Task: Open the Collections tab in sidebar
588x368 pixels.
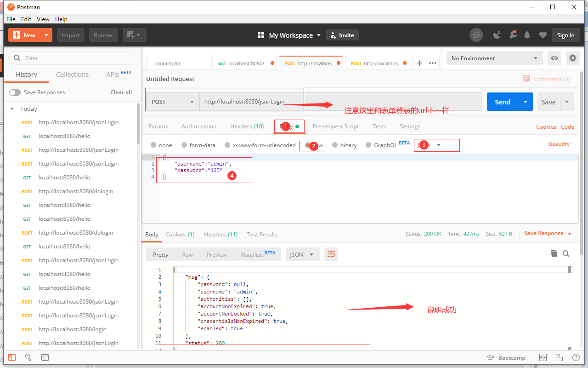Action: click(72, 74)
